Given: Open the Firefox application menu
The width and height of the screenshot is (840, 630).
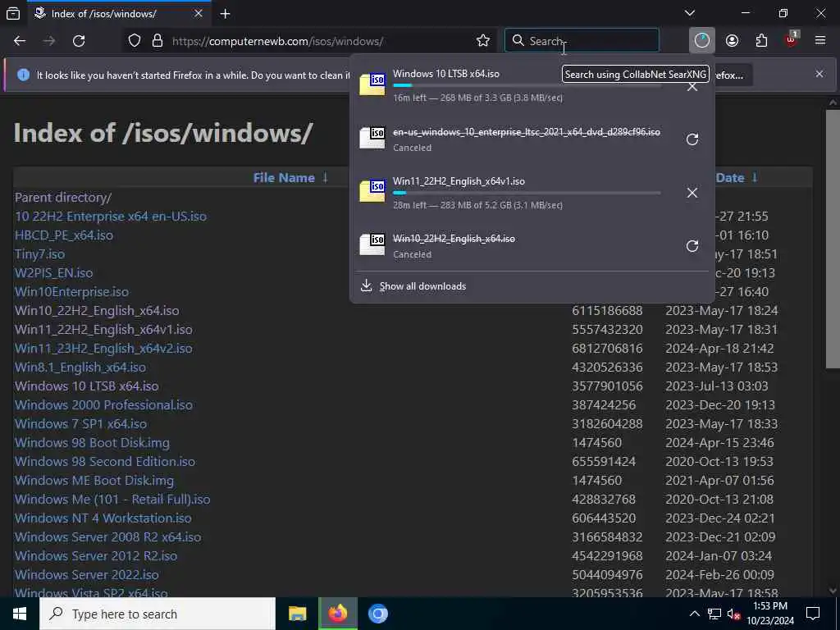Looking at the screenshot, I should [x=820, y=41].
